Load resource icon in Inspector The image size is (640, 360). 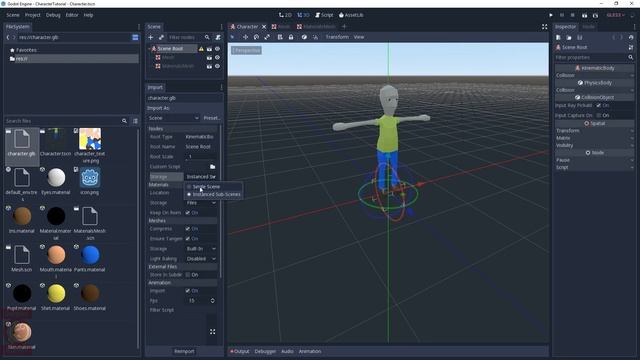[x=569, y=38]
